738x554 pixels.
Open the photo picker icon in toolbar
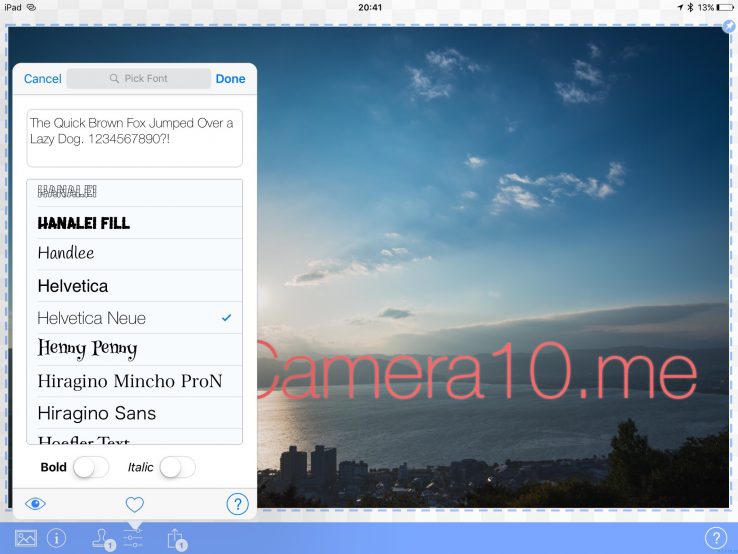click(x=26, y=538)
